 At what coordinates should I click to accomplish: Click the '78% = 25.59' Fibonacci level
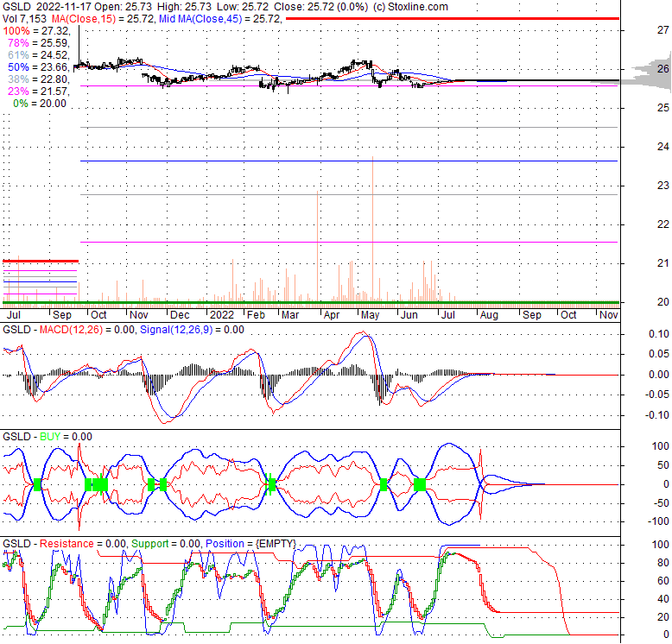pos(38,43)
